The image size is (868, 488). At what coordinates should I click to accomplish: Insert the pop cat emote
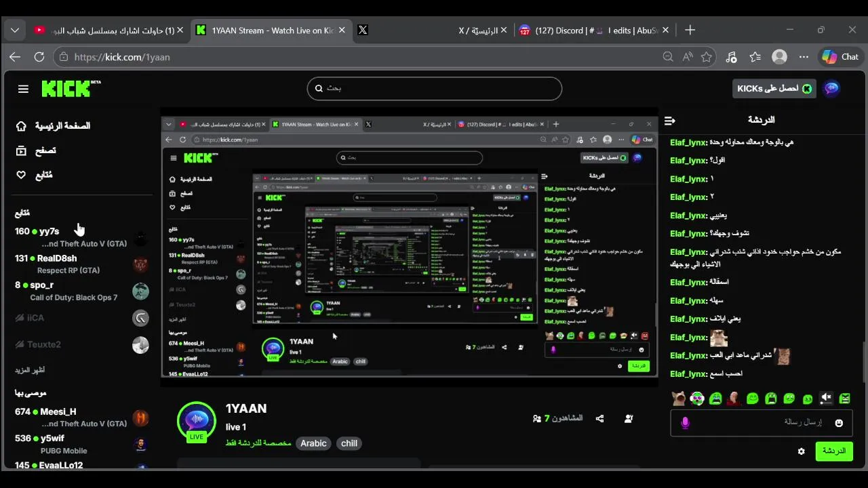[679, 399]
